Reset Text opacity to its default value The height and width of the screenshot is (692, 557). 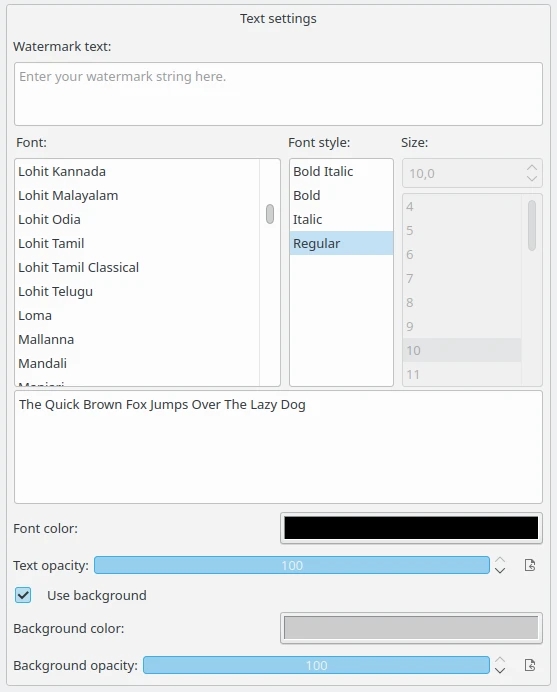(530, 565)
